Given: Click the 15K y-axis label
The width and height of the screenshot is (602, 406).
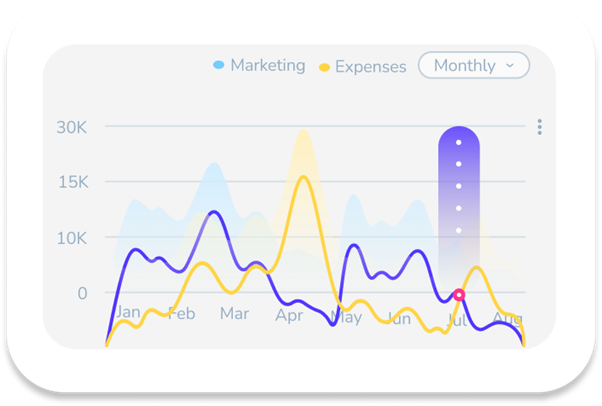Looking at the screenshot, I should point(71,182).
